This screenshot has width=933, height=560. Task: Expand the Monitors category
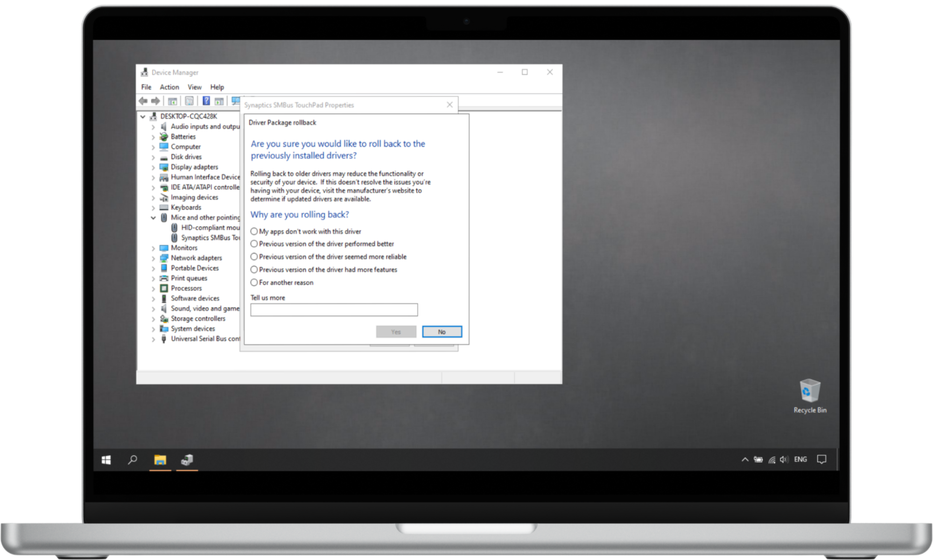(153, 248)
